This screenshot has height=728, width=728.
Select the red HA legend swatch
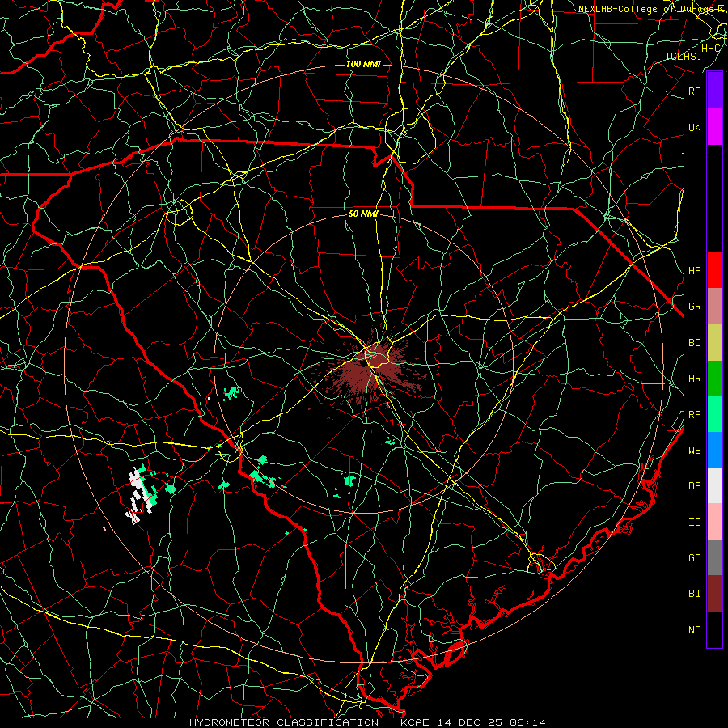[x=714, y=270]
